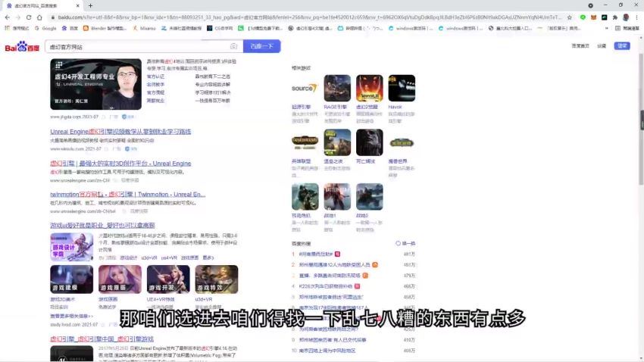Screen dimensions: 644x362
Task: Open the 虚幻竞技场 red game icon
Action: pos(370,88)
